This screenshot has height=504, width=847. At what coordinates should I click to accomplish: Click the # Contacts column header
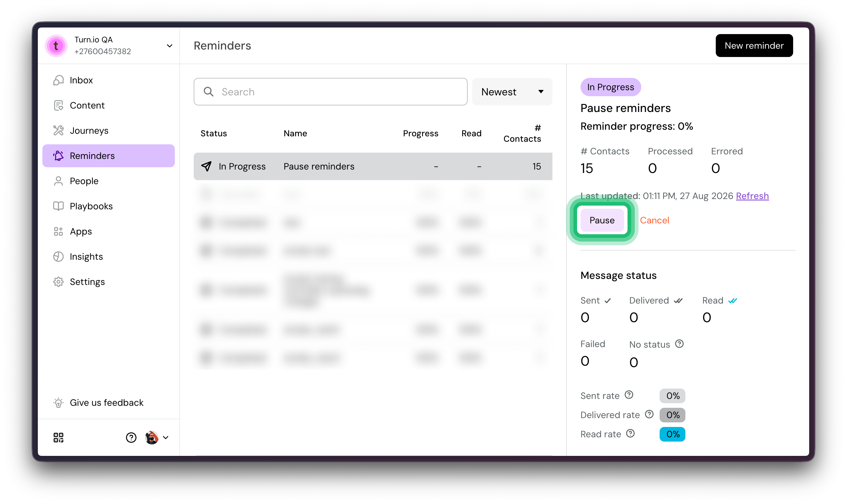[x=522, y=133]
